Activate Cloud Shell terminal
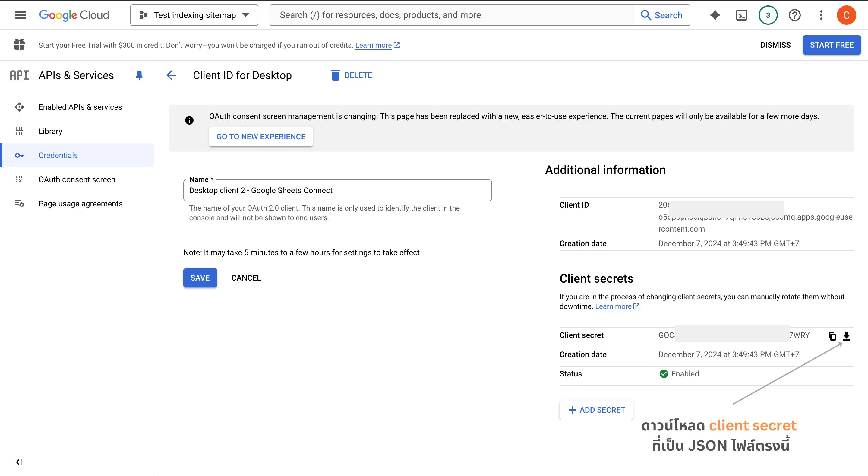 tap(741, 15)
